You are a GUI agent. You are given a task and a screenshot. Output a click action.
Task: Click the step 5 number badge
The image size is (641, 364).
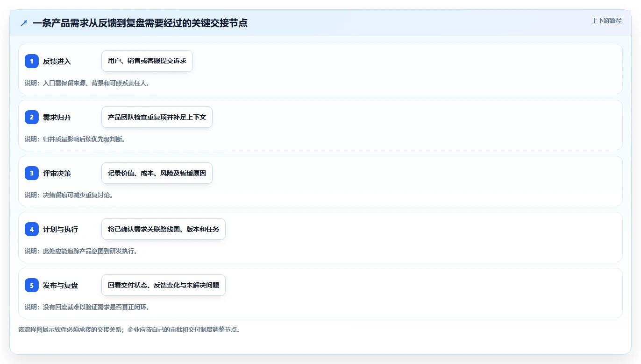click(32, 285)
